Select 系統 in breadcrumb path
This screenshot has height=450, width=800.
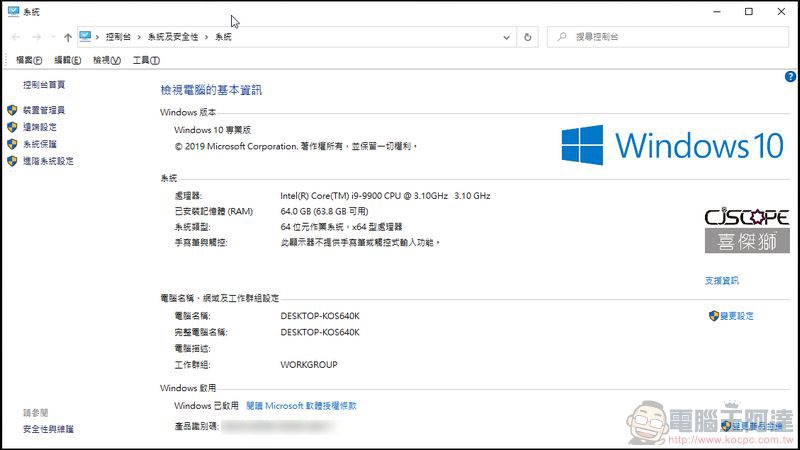coord(223,37)
